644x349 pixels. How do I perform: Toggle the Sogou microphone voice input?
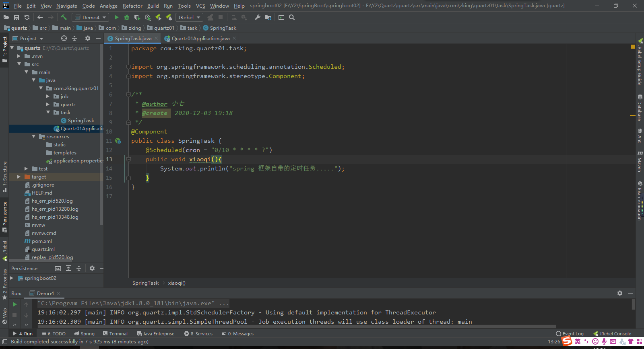coord(604,341)
